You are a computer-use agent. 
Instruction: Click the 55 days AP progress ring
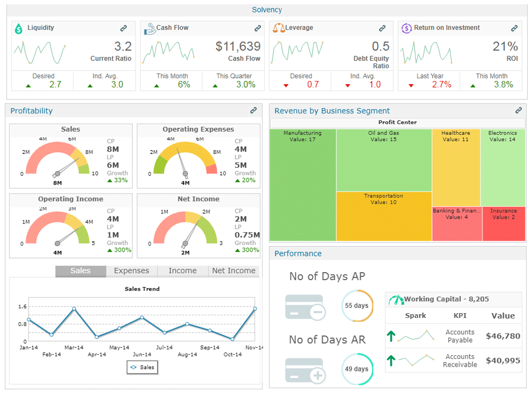click(x=356, y=306)
